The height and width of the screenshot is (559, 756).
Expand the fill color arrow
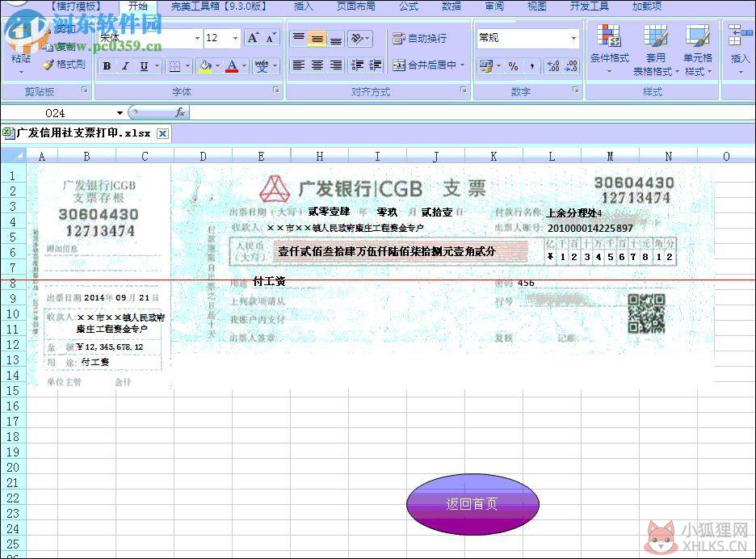217,66
